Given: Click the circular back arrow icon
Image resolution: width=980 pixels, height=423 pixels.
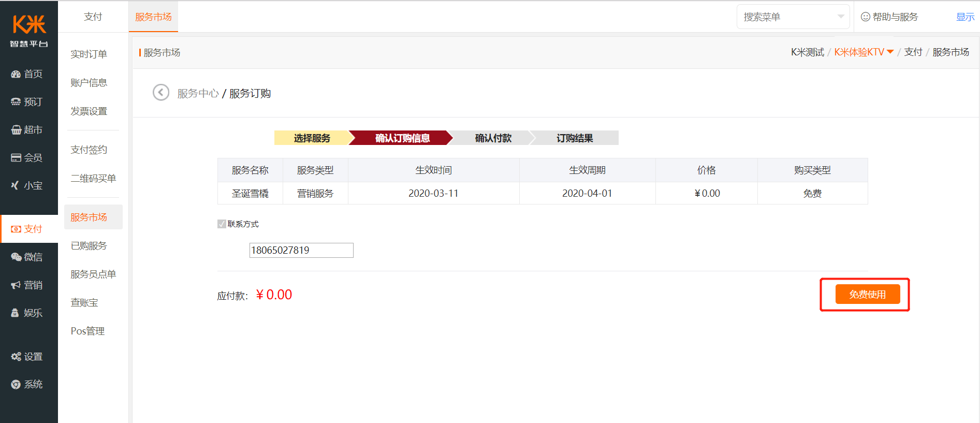Looking at the screenshot, I should click(x=161, y=93).
